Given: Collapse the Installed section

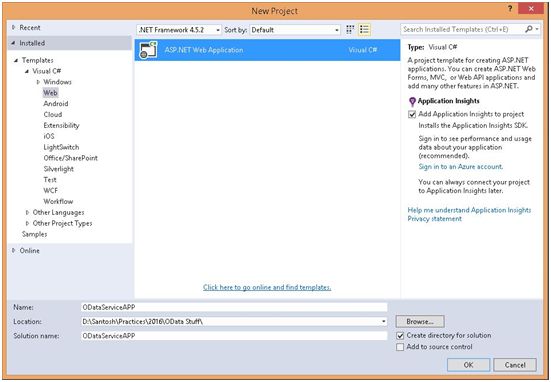Looking at the screenshot, I should (x=13, y=43).
